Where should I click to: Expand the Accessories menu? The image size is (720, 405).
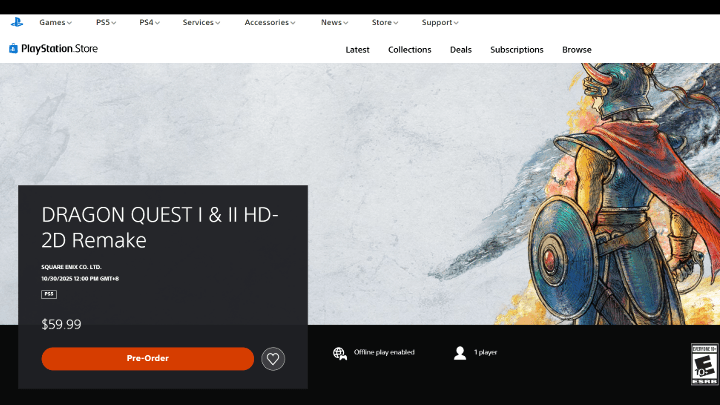pyautogui.click(x=270, y=22)
